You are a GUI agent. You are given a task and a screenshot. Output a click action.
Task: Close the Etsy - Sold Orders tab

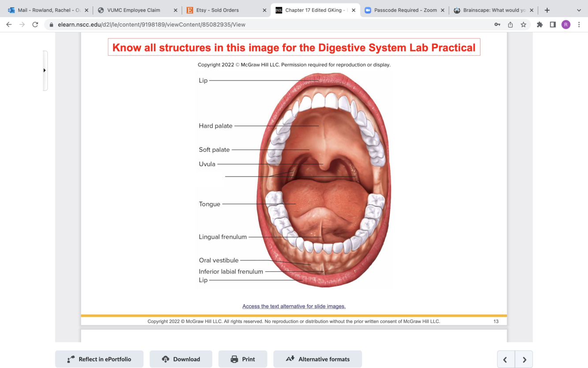[264, 10]
